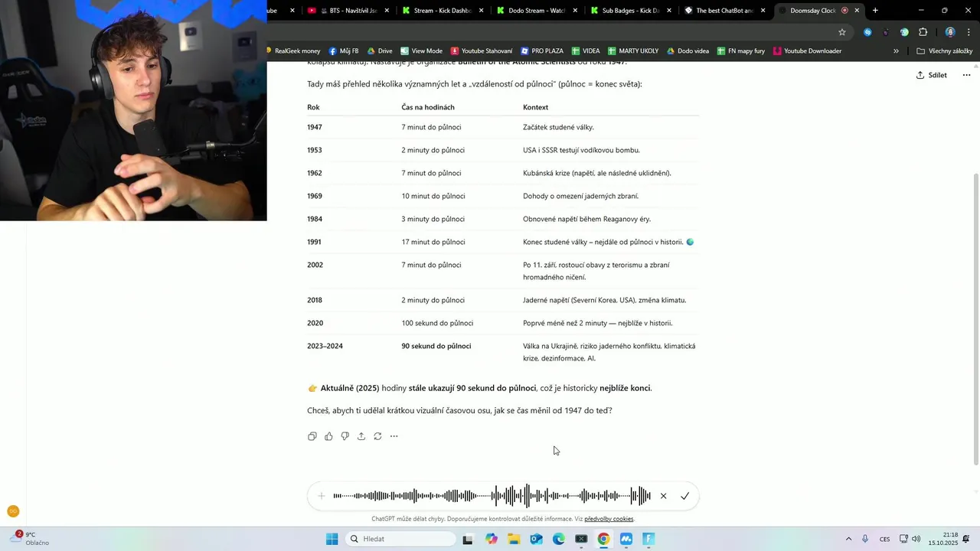The height and width of the screenshot is (551, 980).
Task: Click the taskbar Hledat search box
Action: [400, 539]
